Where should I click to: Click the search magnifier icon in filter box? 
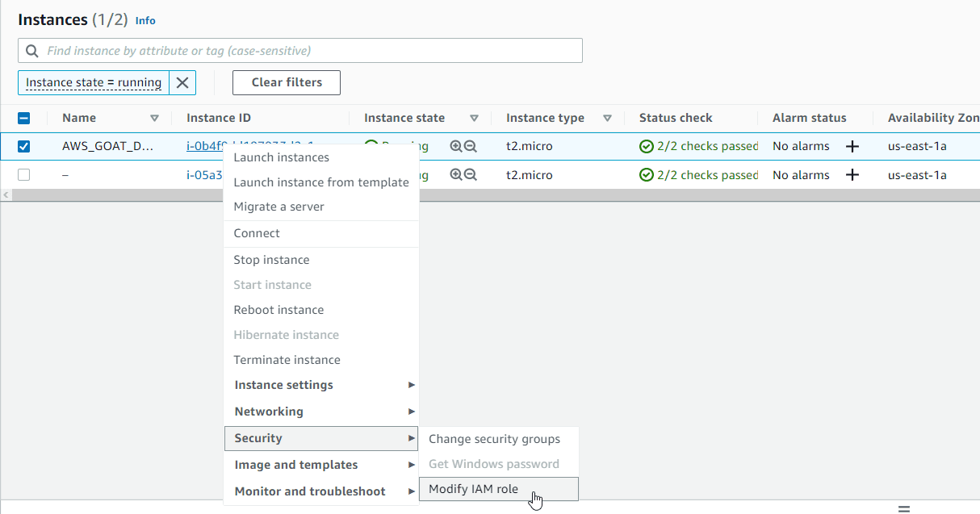(32, 51)
